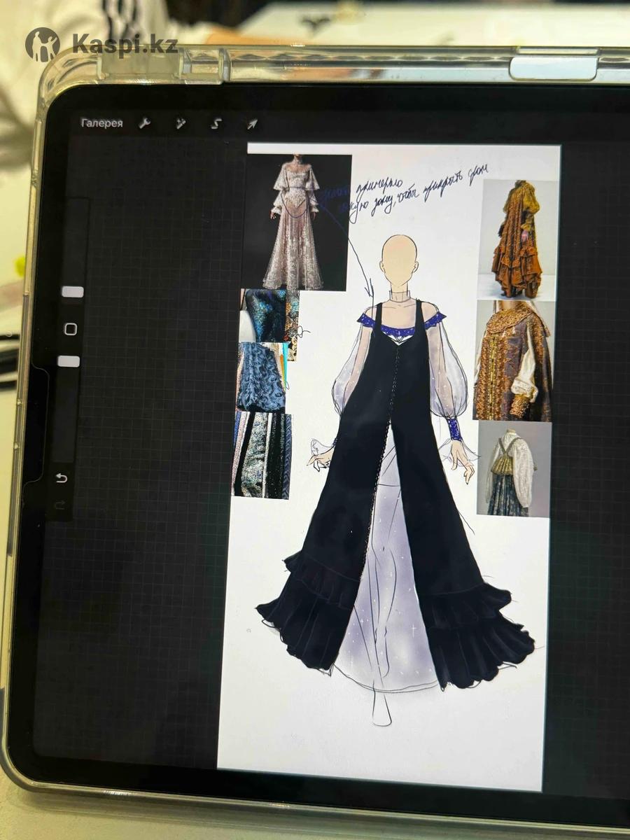Image resolution: width=630 pixels, height=840 pixels.
Task: Tap the silver lace gown reference photo
Action: tap(296, 222)
